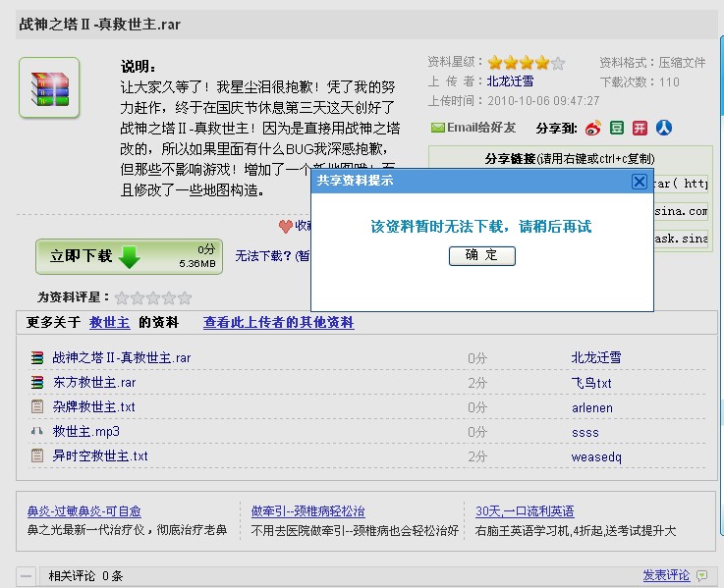
Task: Click the green Douban share icon
Action: point(617,128)
